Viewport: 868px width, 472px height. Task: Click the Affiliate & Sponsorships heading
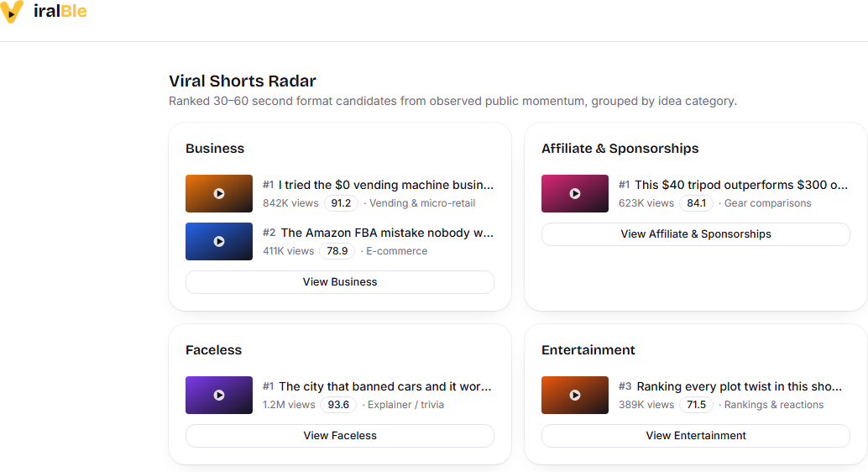pyautogui.click(x=620, y=149)
